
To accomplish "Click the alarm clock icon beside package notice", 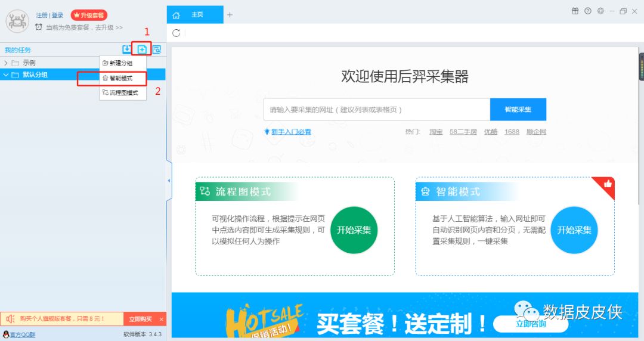I will coord(39,27).
